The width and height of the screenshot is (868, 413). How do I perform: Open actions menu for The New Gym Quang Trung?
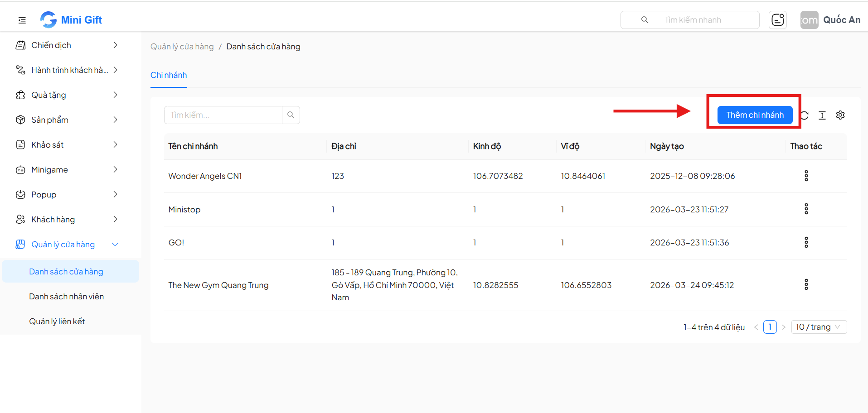coord(806,284)
